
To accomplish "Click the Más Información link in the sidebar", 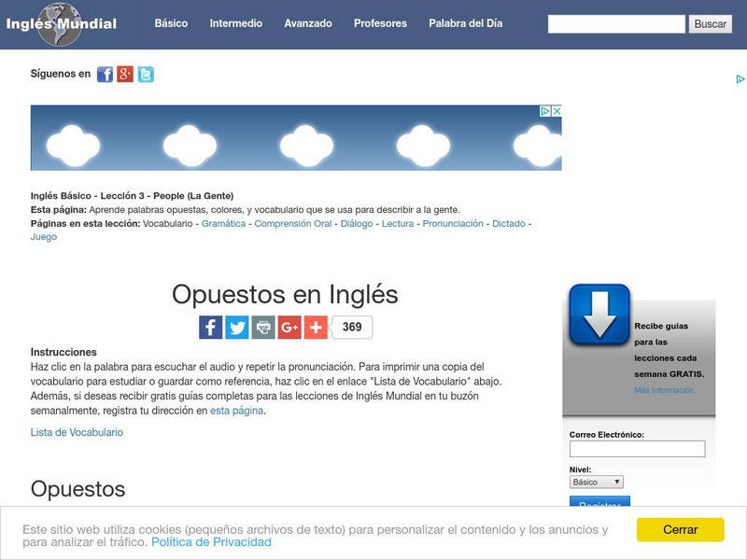I will point(664,390).
